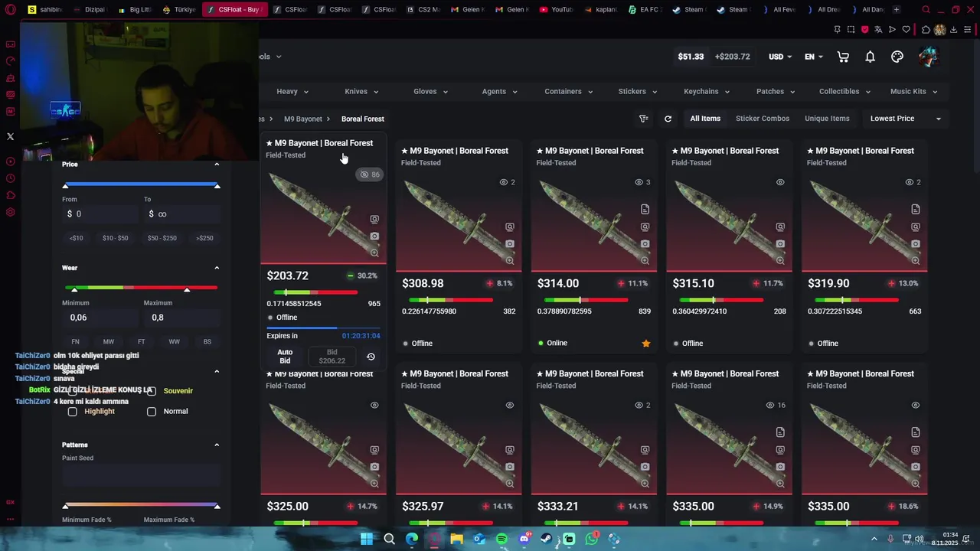Expand the Knives category dropdown
This screenshot has width=980, height=551.
(x=361, y=91)
